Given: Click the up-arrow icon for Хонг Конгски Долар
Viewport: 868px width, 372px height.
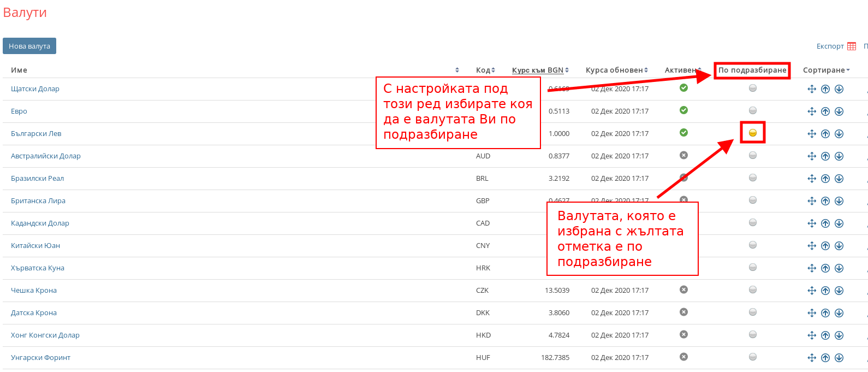Looking at the screenshot, I should click(x=825, y=335).
